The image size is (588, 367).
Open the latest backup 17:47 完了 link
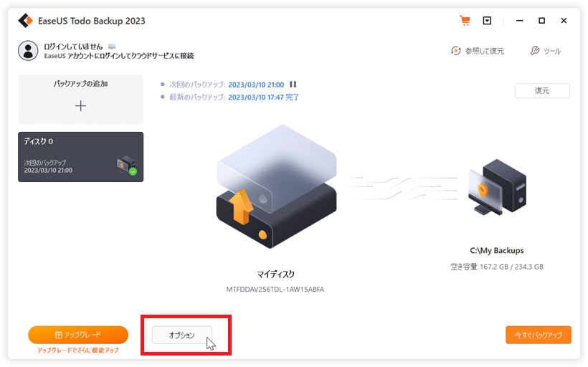pyautogui.click(x=263, y=97)
